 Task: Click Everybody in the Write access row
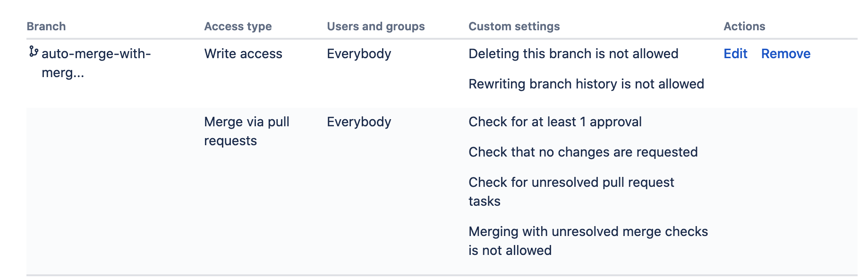pos(358,53)
